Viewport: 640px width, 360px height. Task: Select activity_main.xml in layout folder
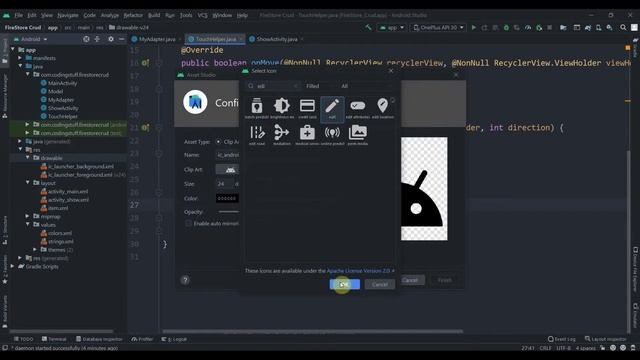pyautogui.click(x=68, y=191)
